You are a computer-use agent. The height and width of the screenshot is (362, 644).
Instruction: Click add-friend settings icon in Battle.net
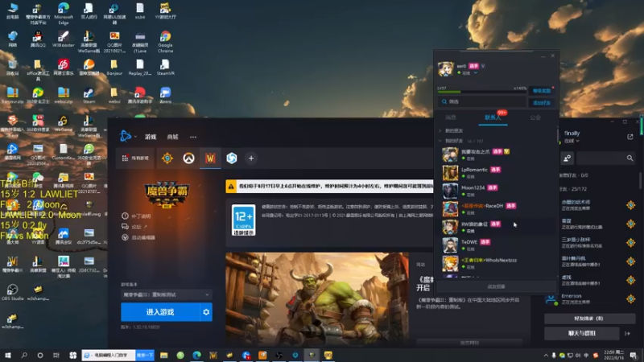pyautogui.click(x=568, y=158)
